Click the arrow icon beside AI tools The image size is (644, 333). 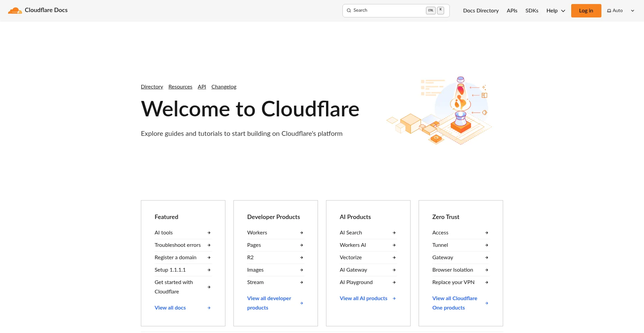tap(209, 233)
